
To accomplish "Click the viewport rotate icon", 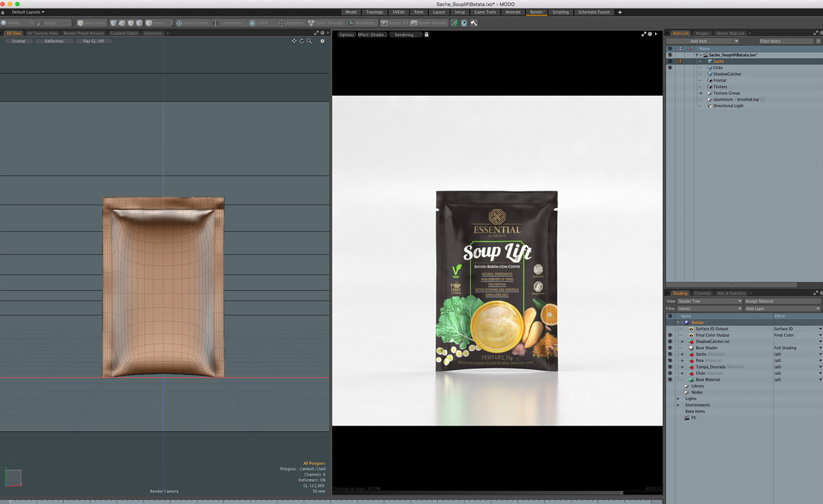I will tap(302, 41).
